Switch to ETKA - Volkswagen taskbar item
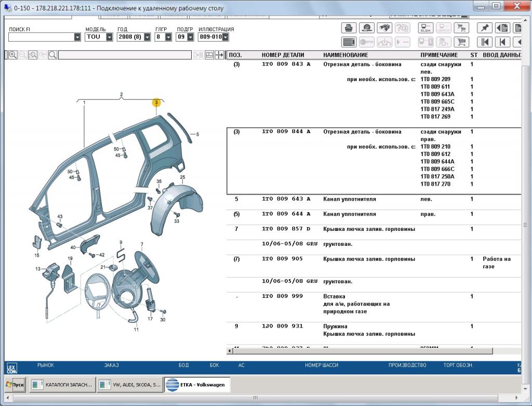Screen dimensions: 532x406 (197, 385)
